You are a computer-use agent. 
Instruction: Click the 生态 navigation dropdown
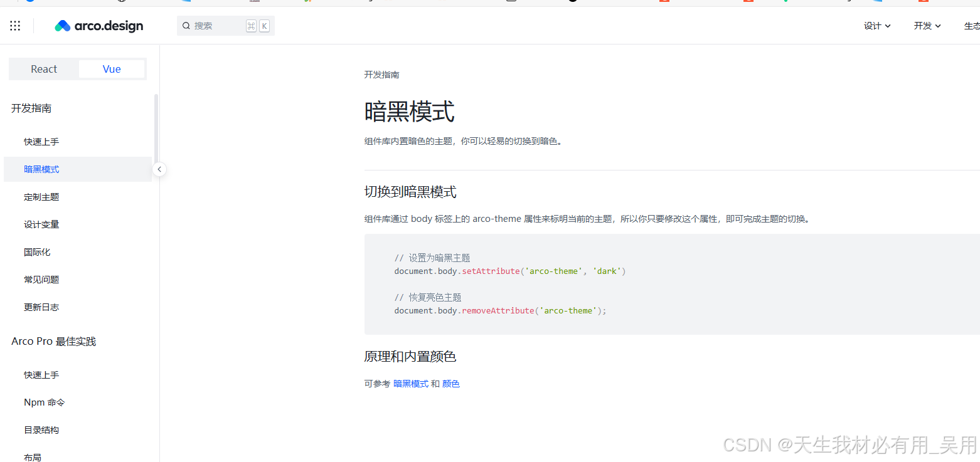(972, 26)
